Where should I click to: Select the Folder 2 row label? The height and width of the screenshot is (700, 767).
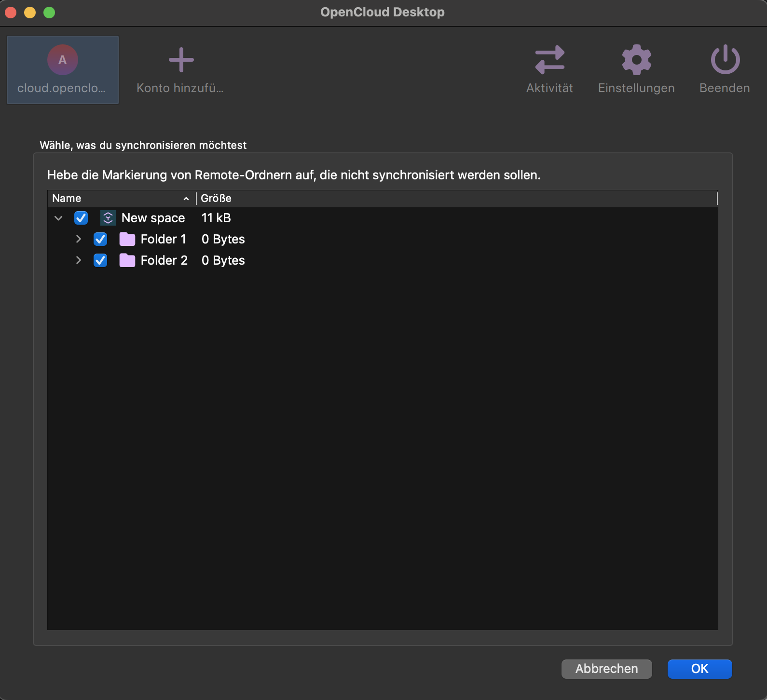pos(164,260)
